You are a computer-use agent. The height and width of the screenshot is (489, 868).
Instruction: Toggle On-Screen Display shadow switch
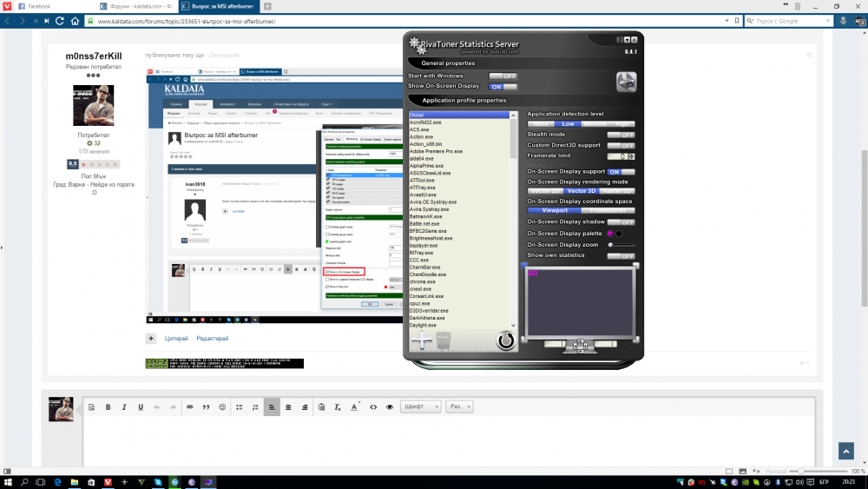[621, 222]
